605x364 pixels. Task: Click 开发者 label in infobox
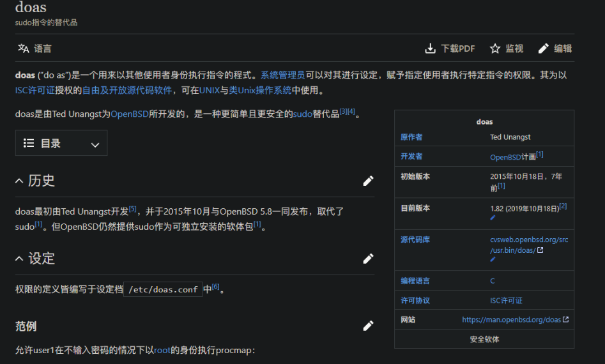tap(411, 156)
